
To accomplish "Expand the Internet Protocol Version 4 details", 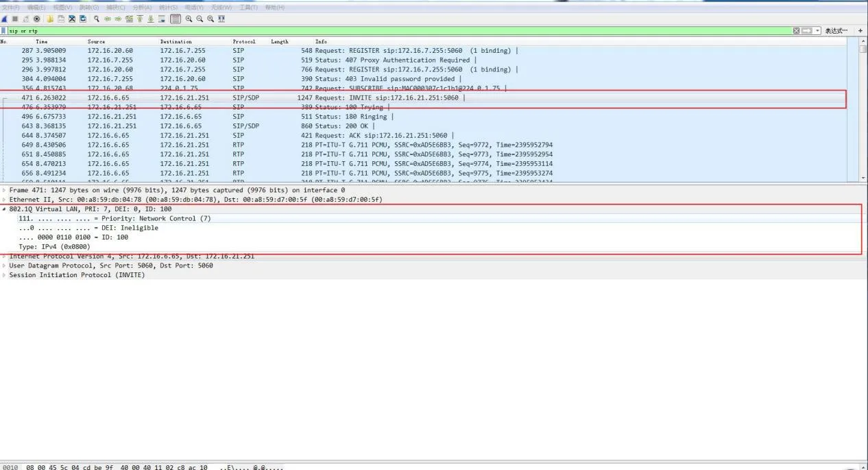I will [4, 256].
